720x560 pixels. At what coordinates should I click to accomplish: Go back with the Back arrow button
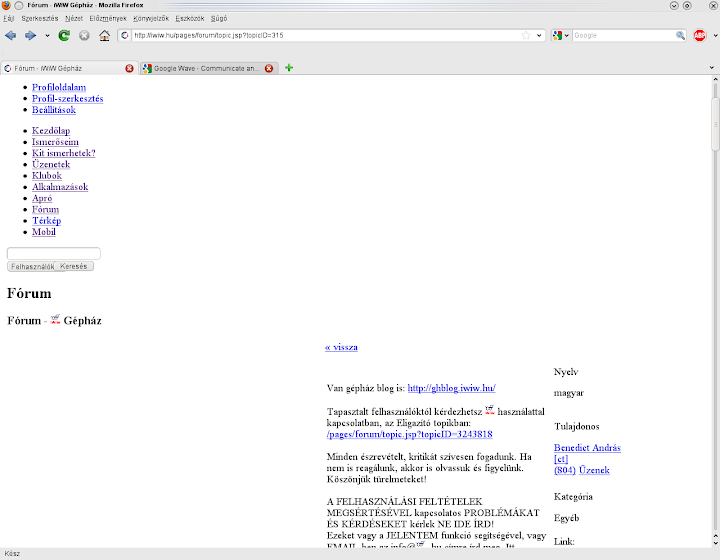pyautogui.click(x=11, y=35)
